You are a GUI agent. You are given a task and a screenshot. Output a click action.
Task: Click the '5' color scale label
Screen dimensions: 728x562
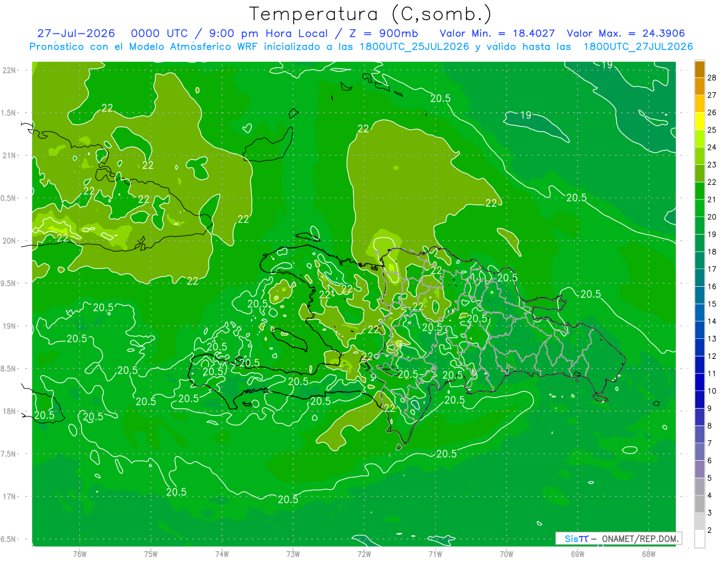(x=710, y=478)
